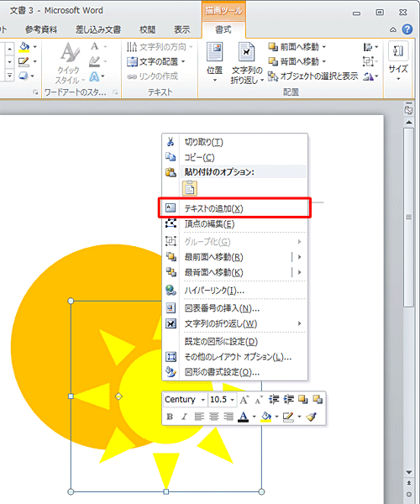Toggle align right on the mini toolbar
Screen dimensions: 420x504
click(x=228, y=417)
